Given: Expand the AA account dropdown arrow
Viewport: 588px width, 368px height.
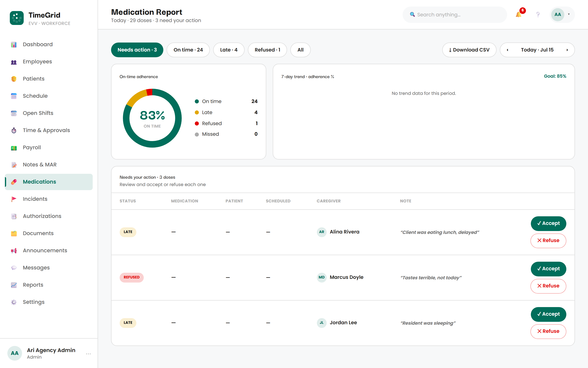Looking at the screenshot, I should coord(569,14).
